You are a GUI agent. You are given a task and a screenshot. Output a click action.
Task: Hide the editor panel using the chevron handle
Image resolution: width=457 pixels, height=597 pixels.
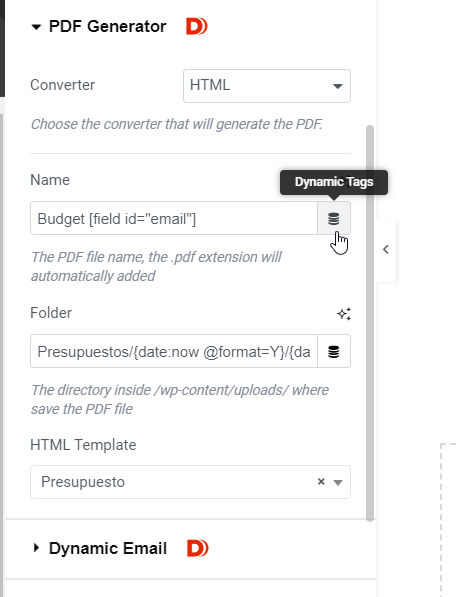click(385, 250)
